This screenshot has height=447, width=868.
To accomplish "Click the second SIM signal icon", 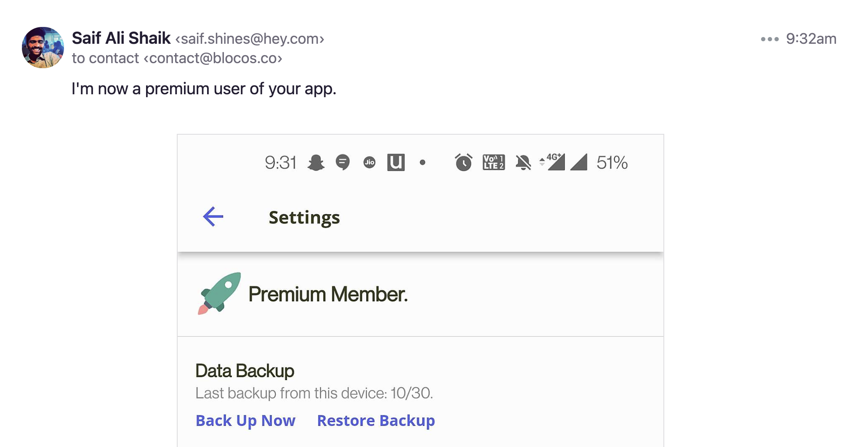I will 579,162.
